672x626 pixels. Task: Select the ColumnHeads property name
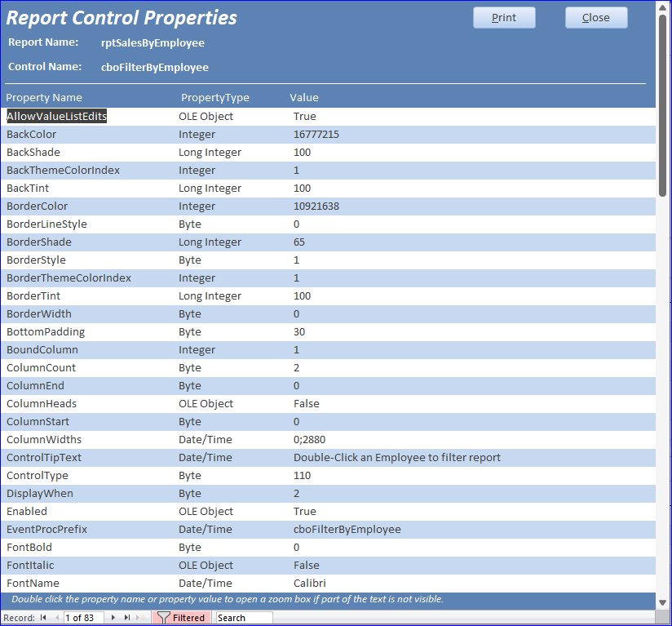(42, 404)
